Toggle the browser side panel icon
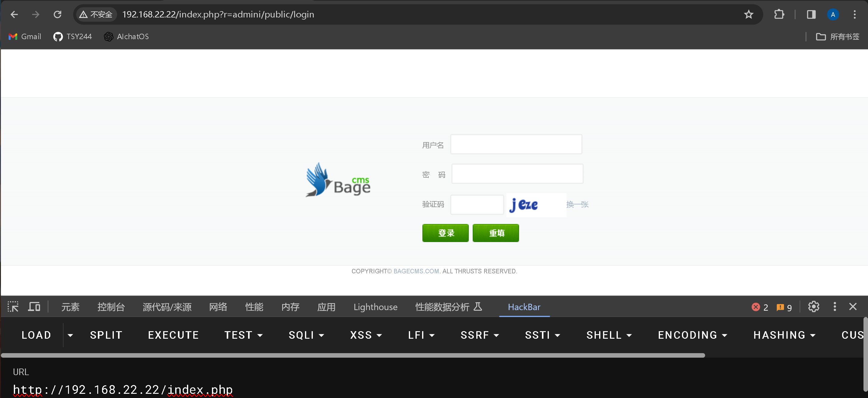This screenshot has width=868, height=398. [x=811, y=14]
